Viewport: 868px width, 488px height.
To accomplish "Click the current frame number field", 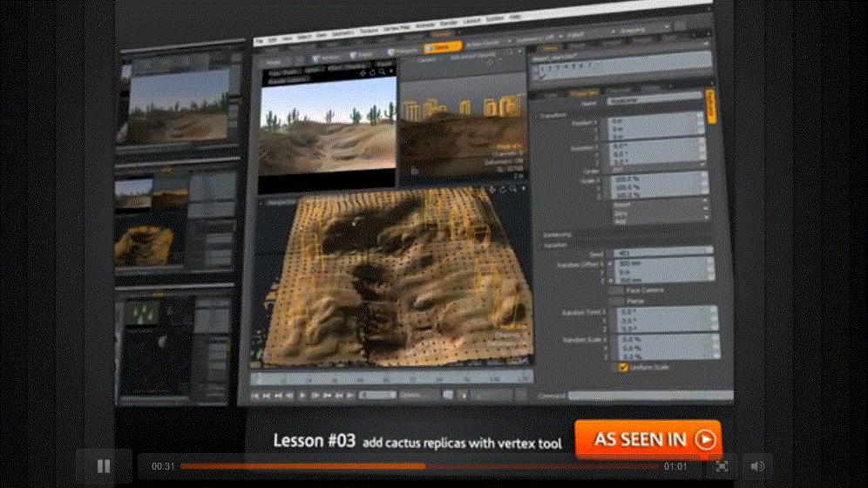I will coord(377,395).
